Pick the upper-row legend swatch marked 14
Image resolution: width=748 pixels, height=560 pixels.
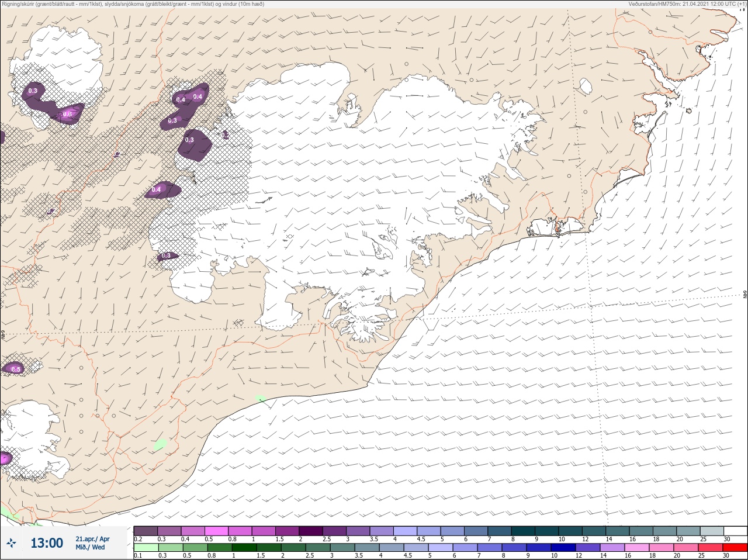pyautogui.click(x=618, y=531)
